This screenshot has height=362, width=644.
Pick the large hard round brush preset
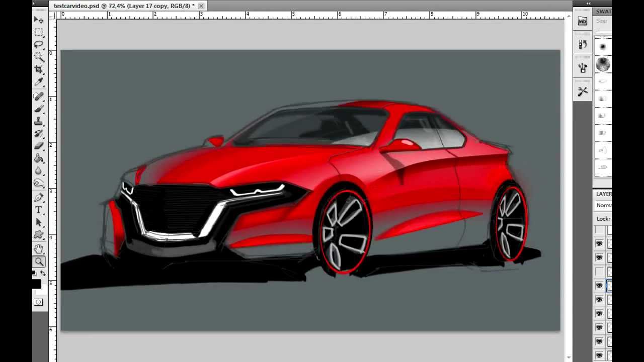[x=603, y=64]
